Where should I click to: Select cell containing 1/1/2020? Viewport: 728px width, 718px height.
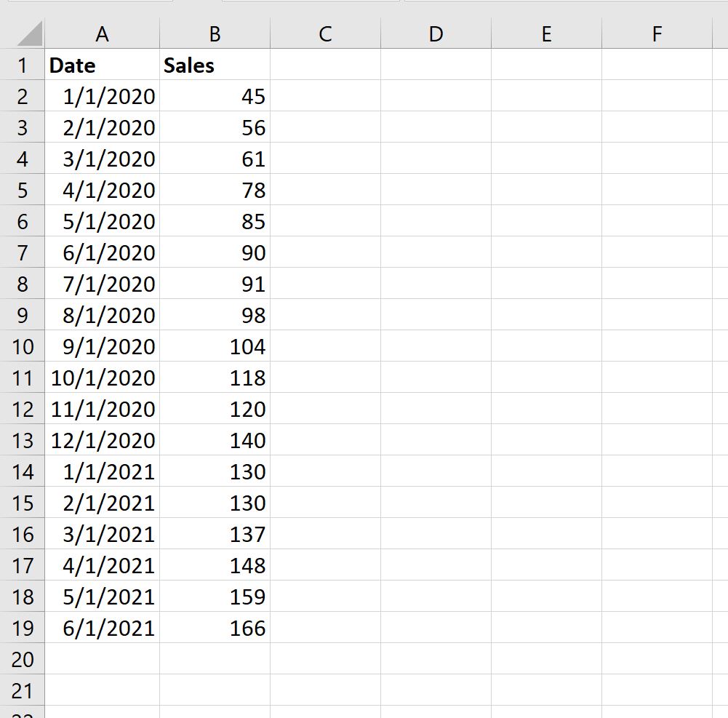click(102, 96)
